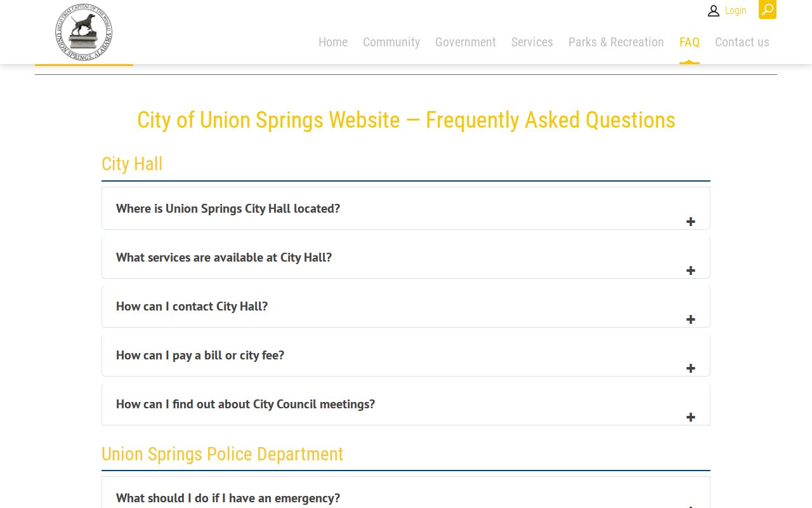The width and height of the screenshot is (812, 508).
Task: Open the Services menu
Action: pyautogui.click(x=532, y=42)
